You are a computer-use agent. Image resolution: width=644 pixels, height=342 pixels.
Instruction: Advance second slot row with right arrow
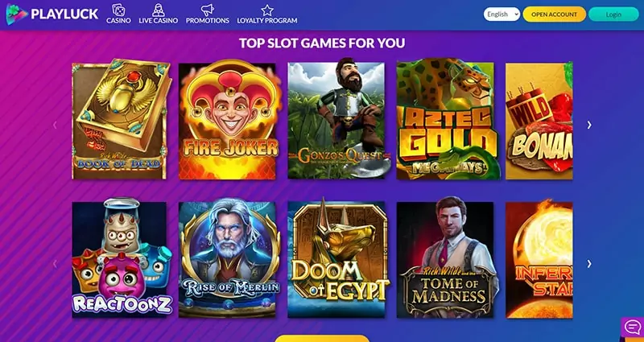click(x=589, y=264)
